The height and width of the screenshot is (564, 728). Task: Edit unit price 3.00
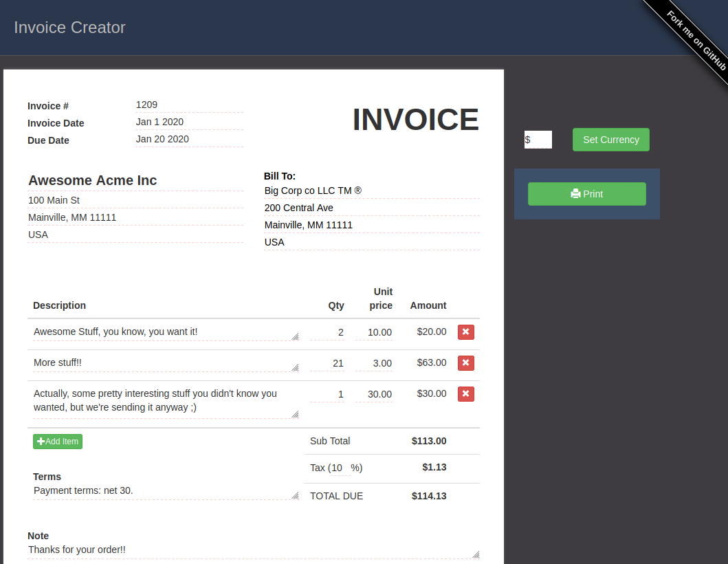(x=374, y=363)
